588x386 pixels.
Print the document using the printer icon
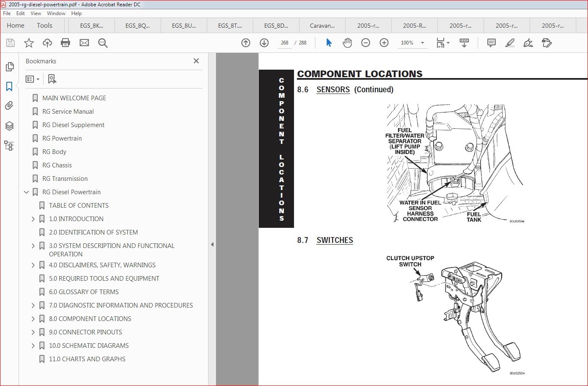pos(65,43)
